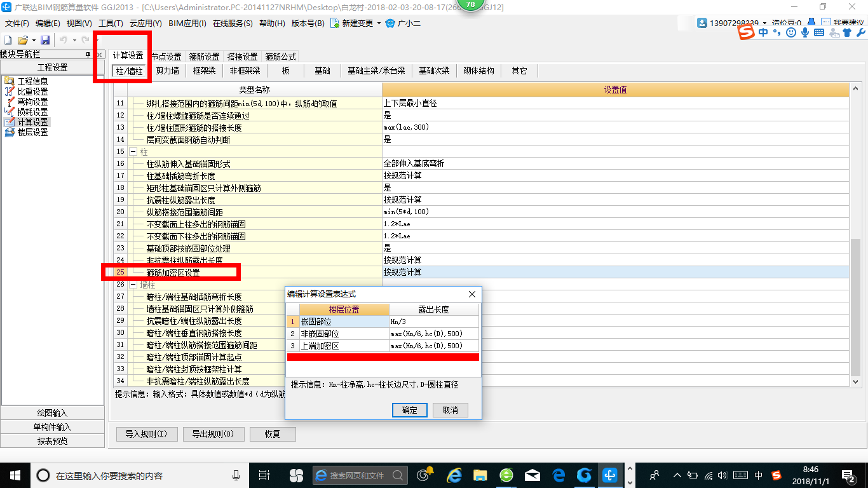868x488 pixels.
Task: Open dropdown arrow beside Open folder icon
Action: point(33,40)
